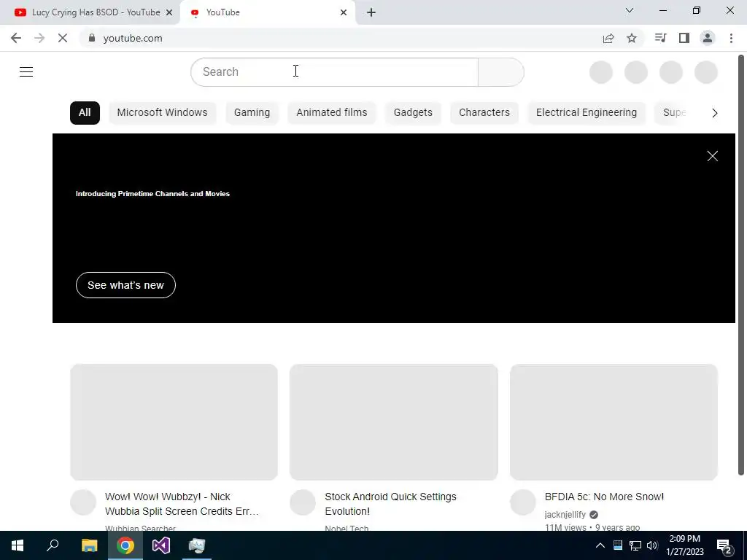Open the media controls icon in toolbar

point(660,38)
